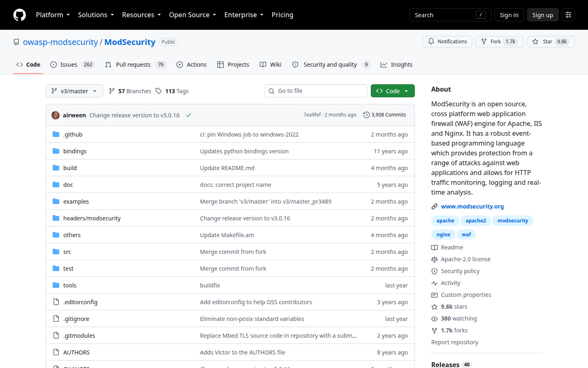Screen dimensions: 588x368
Task: Focus the header Search field
Action: tap(450, 15)
